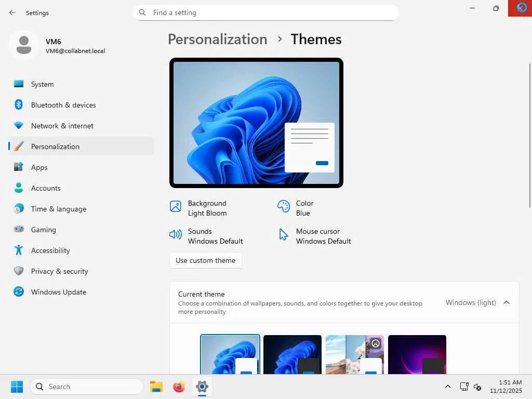Screen dimensions: 532x399
Task: Select the Windows light bloom theme thumbnail
Action: [230, 354]
